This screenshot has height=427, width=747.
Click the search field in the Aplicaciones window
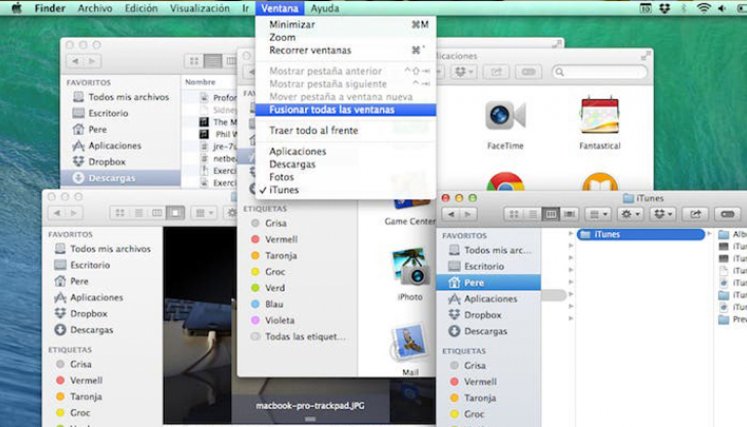click(x=600, y=72)
